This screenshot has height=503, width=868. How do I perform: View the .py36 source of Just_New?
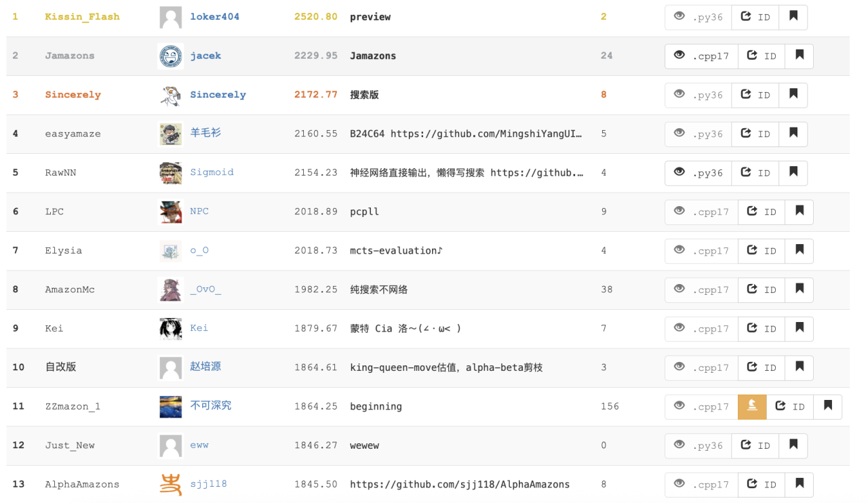tap(698, 446)
